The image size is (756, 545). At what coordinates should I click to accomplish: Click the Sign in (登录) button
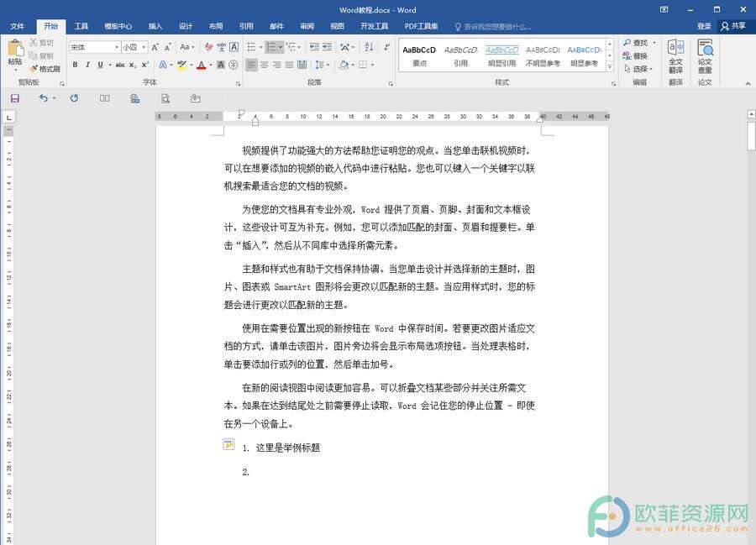tap(704, 26)
